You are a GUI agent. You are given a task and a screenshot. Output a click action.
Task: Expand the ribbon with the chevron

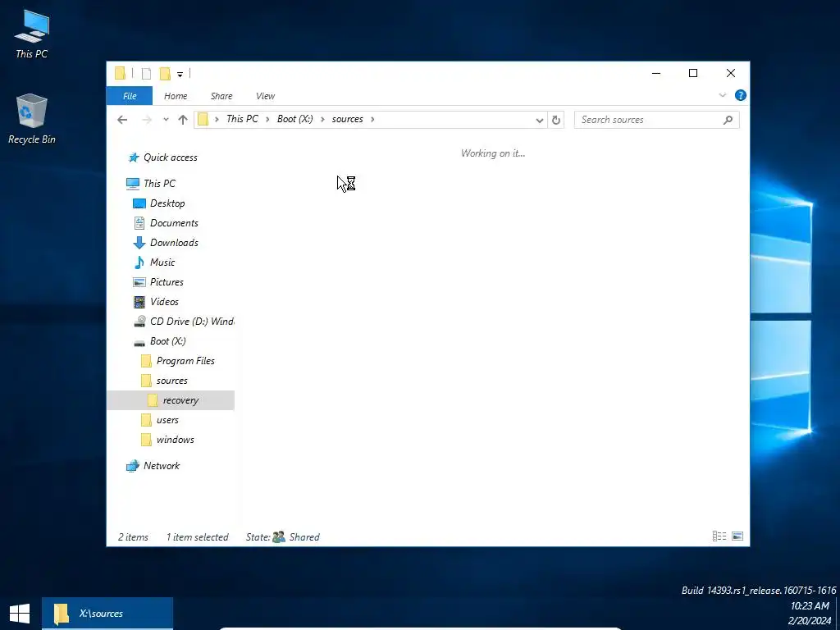click(x=722, y=95)
